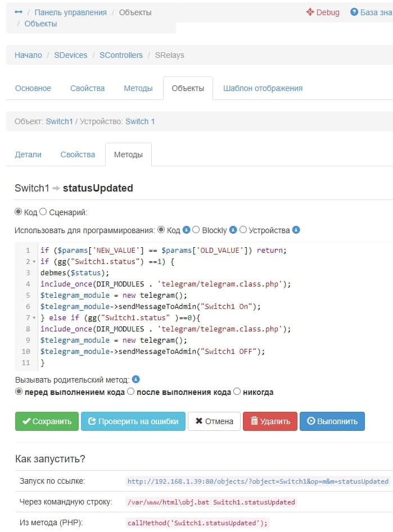Click Проверить на ошибки button

[x=133, y=421]
